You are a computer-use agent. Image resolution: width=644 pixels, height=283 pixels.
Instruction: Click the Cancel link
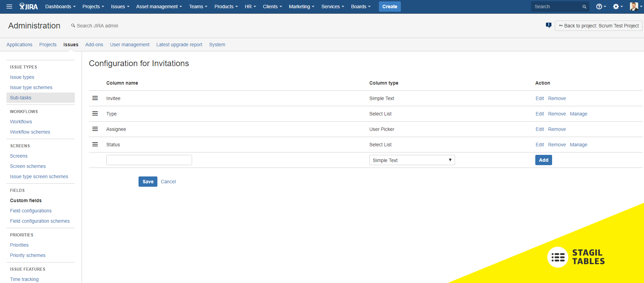coord(168,182)
